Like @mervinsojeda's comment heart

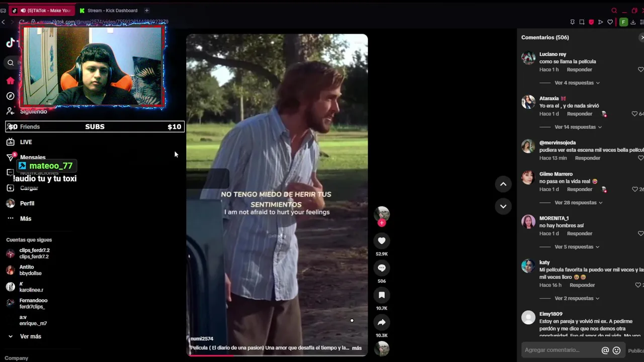(x=640, y=158)
